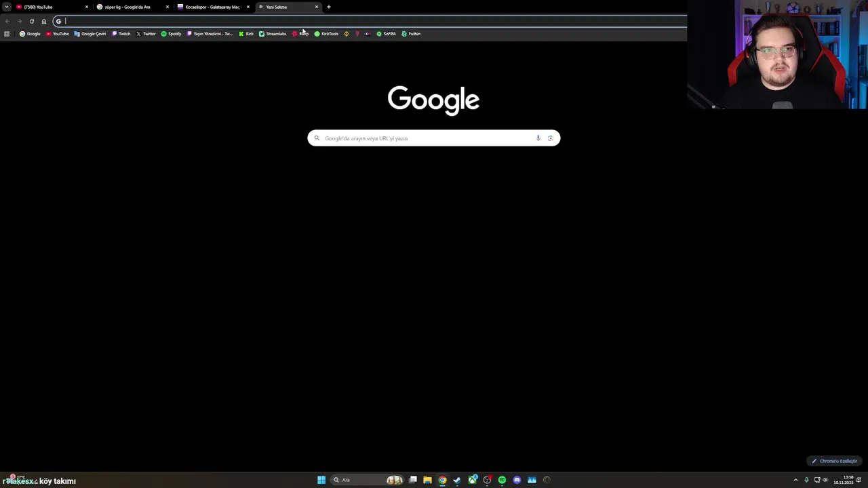The height and width of the screenshot is (488, 868).
Task: Close the Kocaelispor - Galatasaray tab
Action: coord(248,7)
